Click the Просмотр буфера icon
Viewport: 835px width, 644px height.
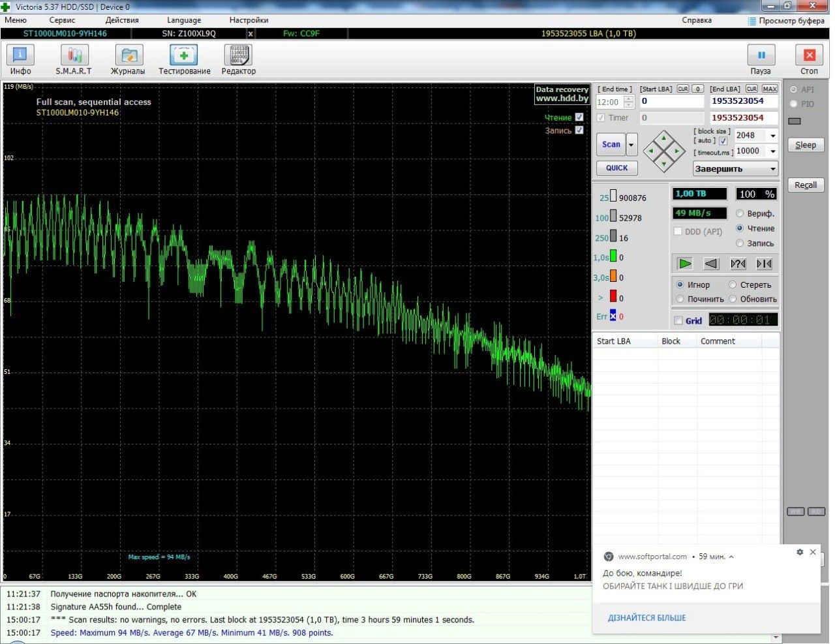(752, 21)
